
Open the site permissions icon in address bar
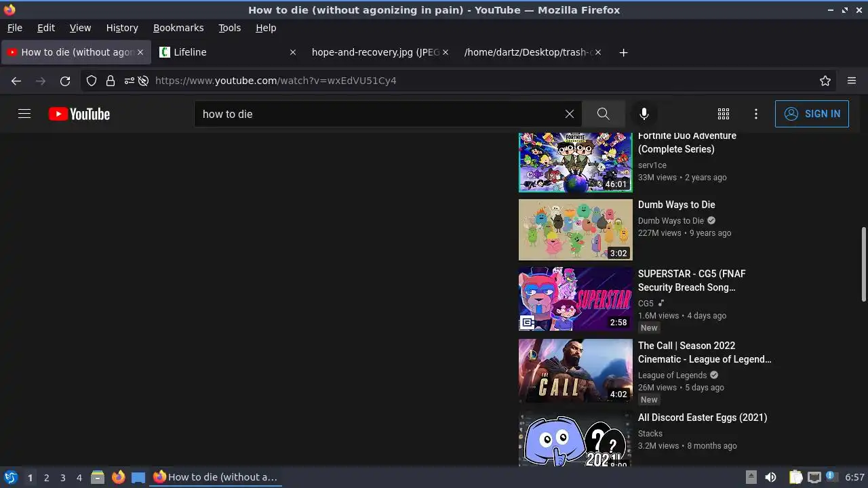pyautogui.click(x=129, y=81)
